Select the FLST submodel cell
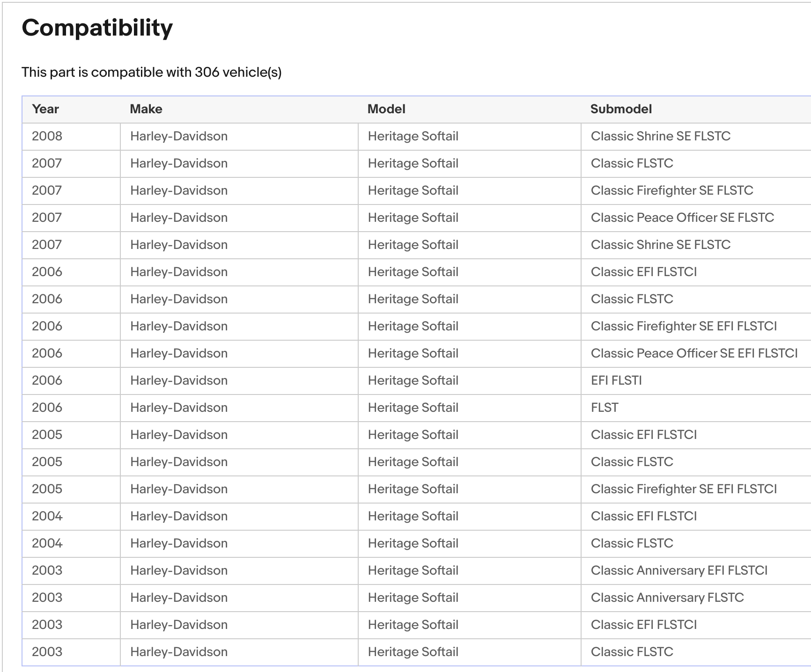The image size is (811, 672). coord(605,408)
